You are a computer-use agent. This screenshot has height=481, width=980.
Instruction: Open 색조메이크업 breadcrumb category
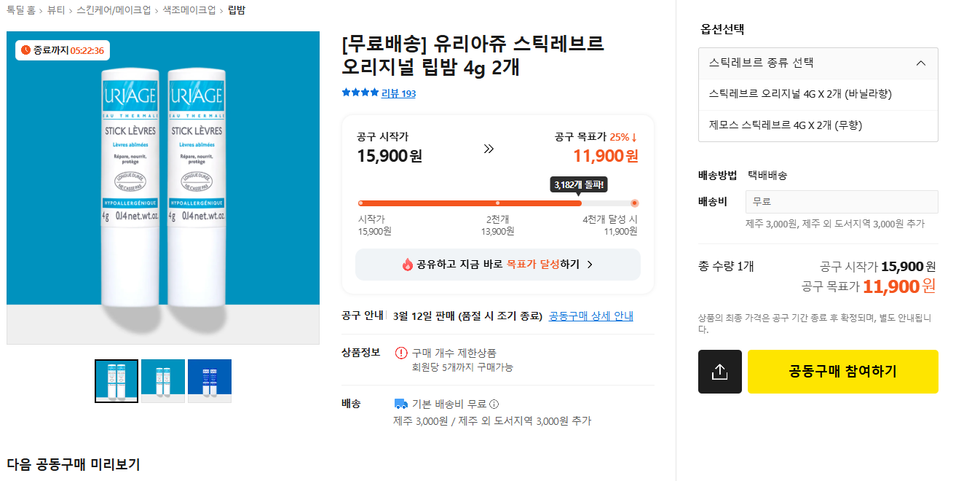[x=189, y=10]
